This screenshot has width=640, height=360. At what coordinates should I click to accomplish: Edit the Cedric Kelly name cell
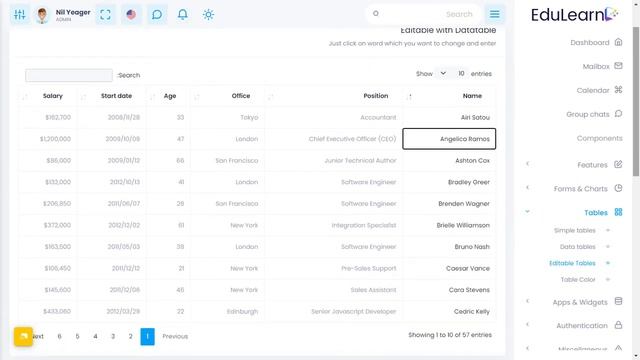coord(449,311)
